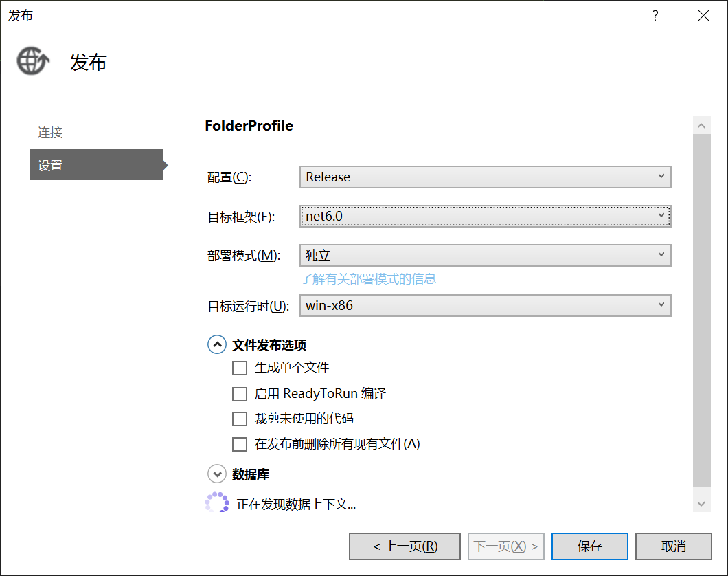
Task: Click the vertical scrollbar thumb
Action: click(701, 310)
